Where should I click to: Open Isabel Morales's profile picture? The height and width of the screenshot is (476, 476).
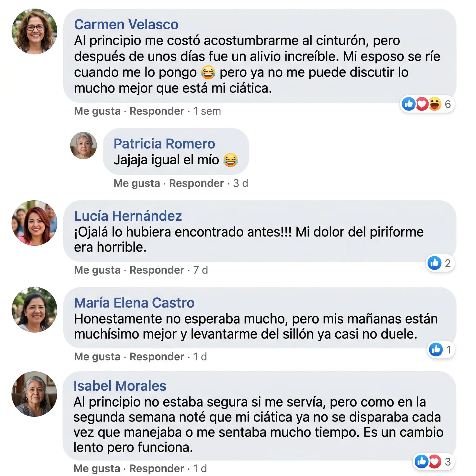pyautogui.click(x=34, y=394)
